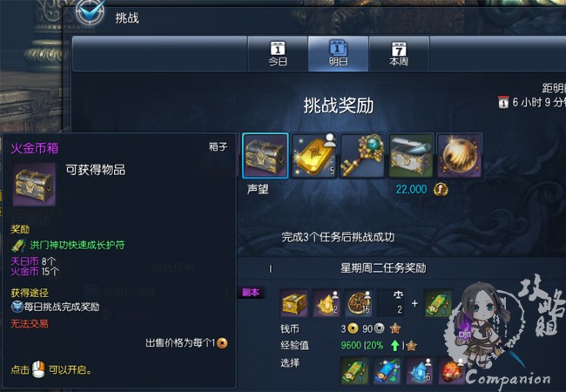Image resolution: width=566 pixels, height=392 pixels.
Task: Switch to the 今日 tab
Action: 278,54
